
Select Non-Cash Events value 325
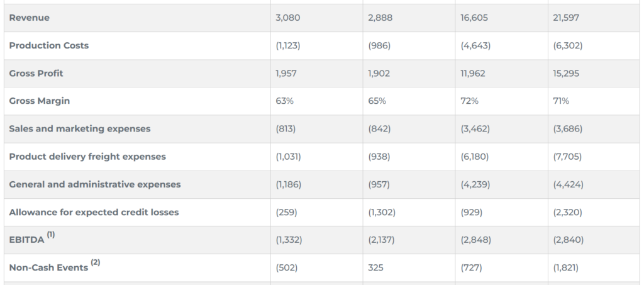375,267
